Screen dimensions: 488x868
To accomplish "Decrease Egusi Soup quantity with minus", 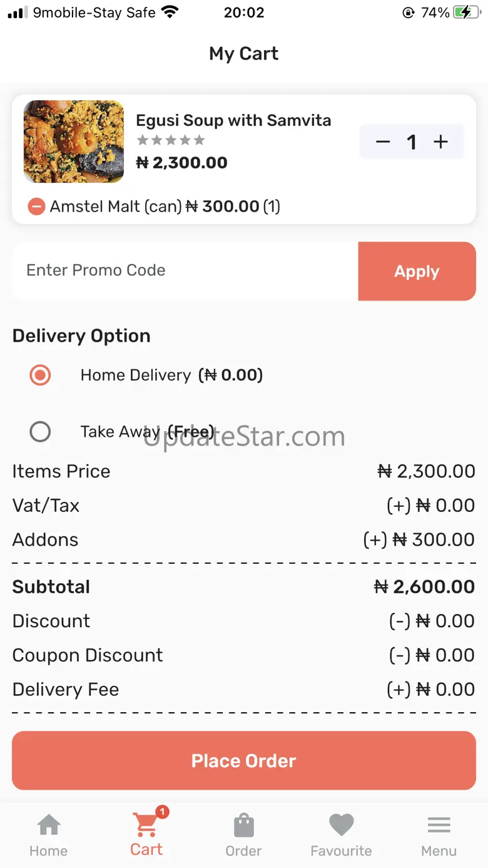I will coord(383,142).
